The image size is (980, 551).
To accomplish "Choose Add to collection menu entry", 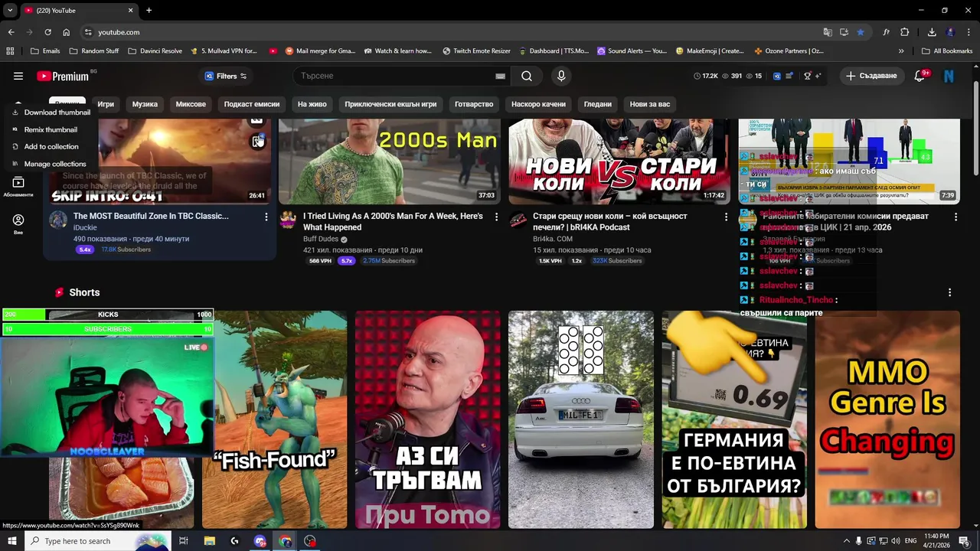I will click(x=51, y=146).
